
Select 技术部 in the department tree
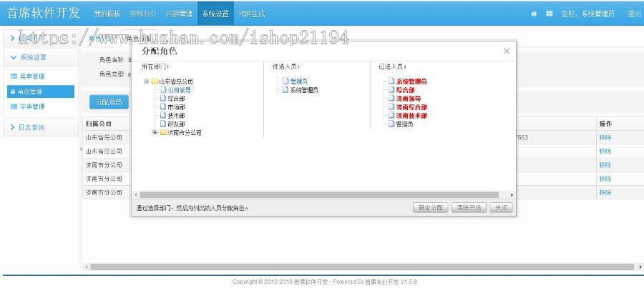point(176,115)
